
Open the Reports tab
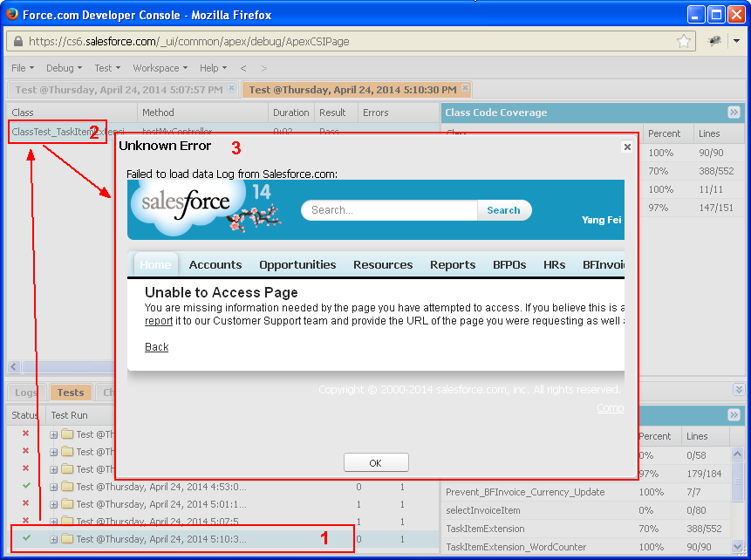[453, 264]
